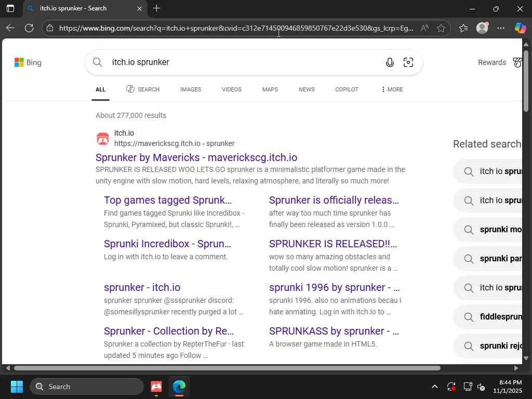Reload the page with Refresh icon

(x=29, y=28)
